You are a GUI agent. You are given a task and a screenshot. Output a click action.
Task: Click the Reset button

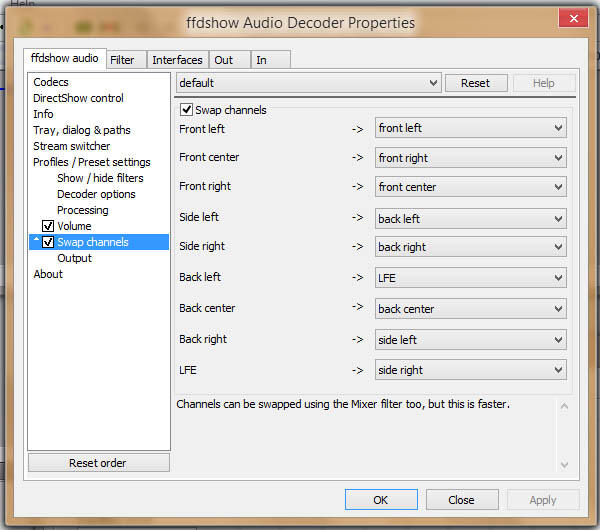pyautogui.click(x=475, y=83)
